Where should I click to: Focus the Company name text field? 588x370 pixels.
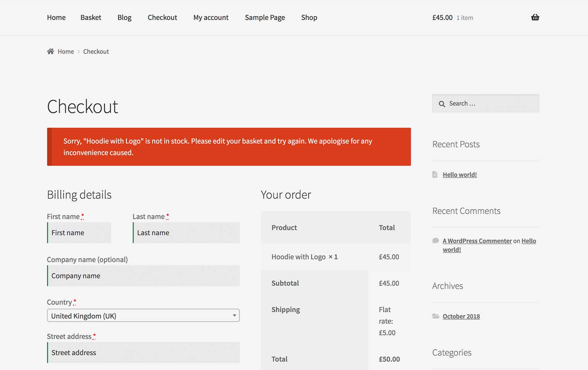144,276
